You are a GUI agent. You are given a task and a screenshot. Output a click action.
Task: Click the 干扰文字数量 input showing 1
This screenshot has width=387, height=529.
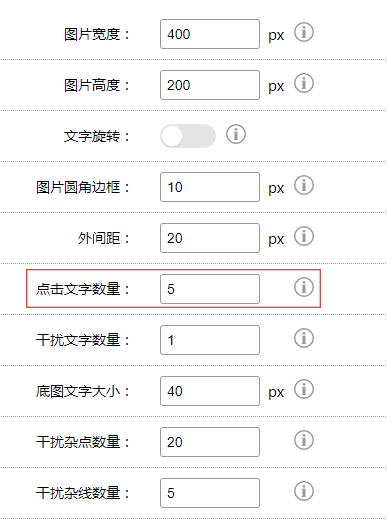coord(210,340)
